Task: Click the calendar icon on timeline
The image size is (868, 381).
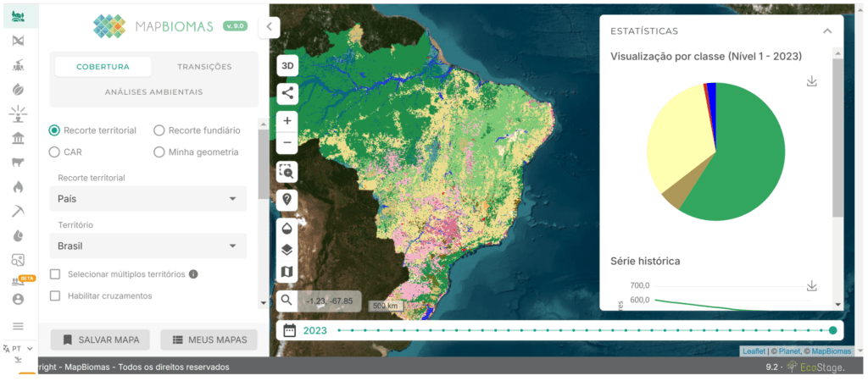Action: [290, 331]
